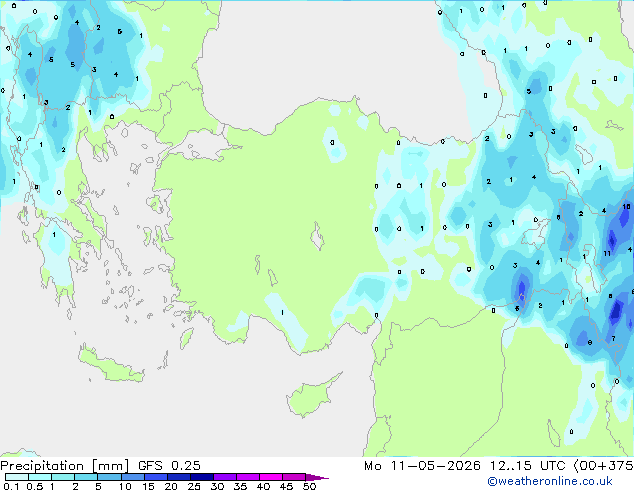Click the 0.5–1 mm legend color swatch

tap(40, 477)
